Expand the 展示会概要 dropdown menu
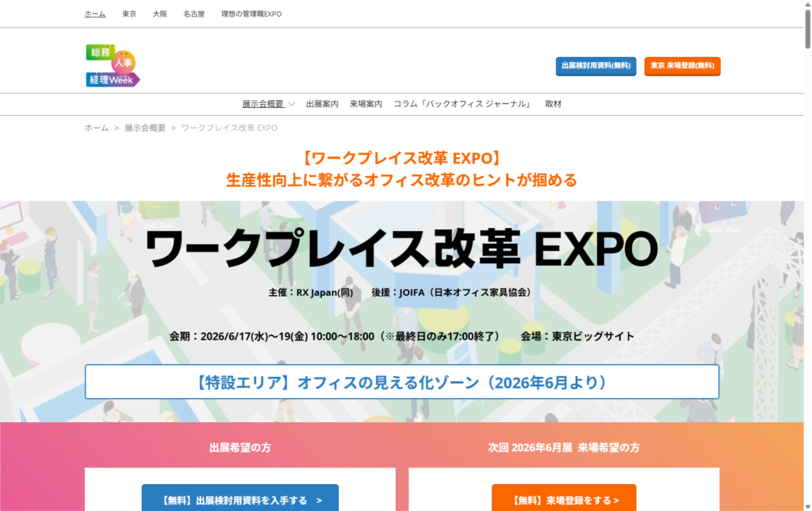Screen dimensions: 812x511 [x=262, y=104]
